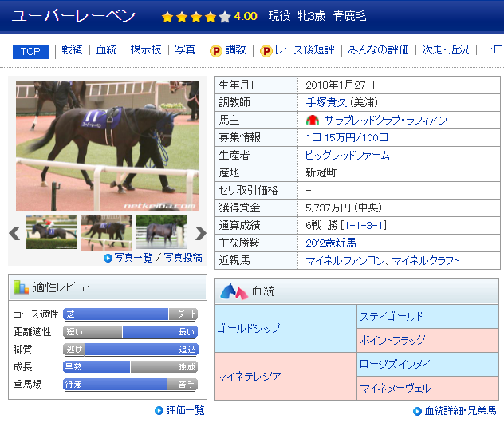Select the racing jockey thumbnail photo
The image size is (504, 423).
pos(52,232)
